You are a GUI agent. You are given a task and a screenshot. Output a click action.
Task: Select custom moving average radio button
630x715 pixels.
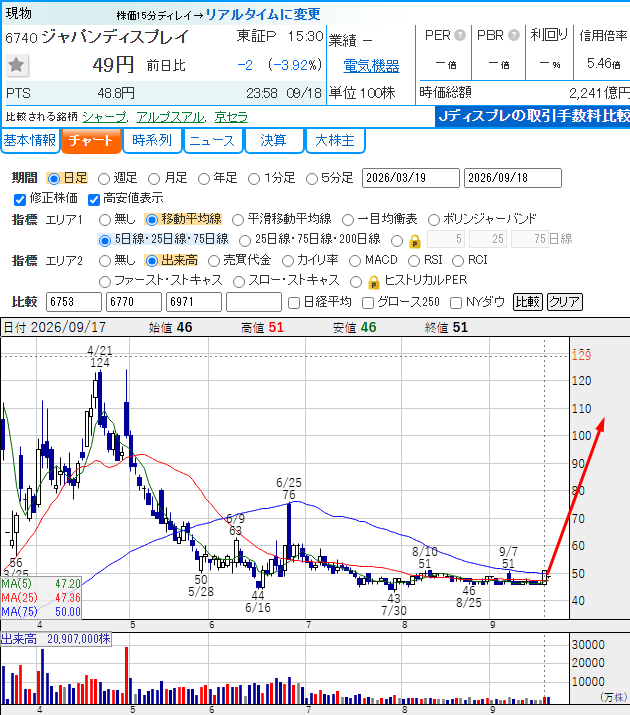point(397,240)
